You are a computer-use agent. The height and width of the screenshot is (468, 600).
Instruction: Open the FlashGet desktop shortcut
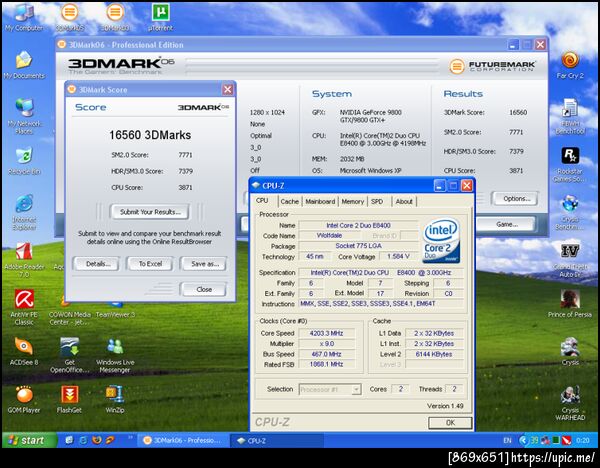click(x=70, y=395)
